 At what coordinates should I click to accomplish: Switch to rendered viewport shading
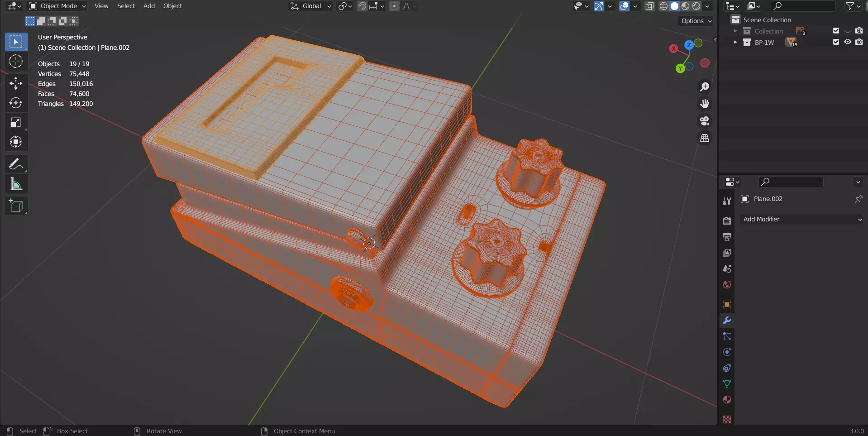click(696, 6)
